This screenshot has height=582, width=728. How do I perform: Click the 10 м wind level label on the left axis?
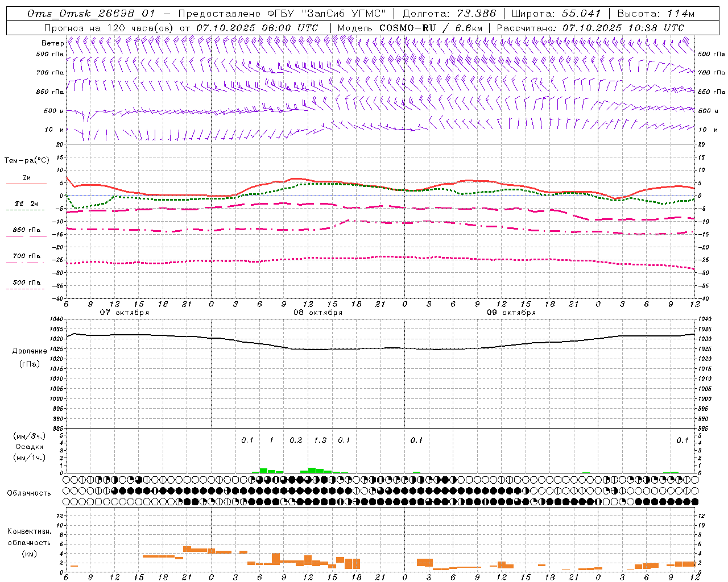point(54,130)
